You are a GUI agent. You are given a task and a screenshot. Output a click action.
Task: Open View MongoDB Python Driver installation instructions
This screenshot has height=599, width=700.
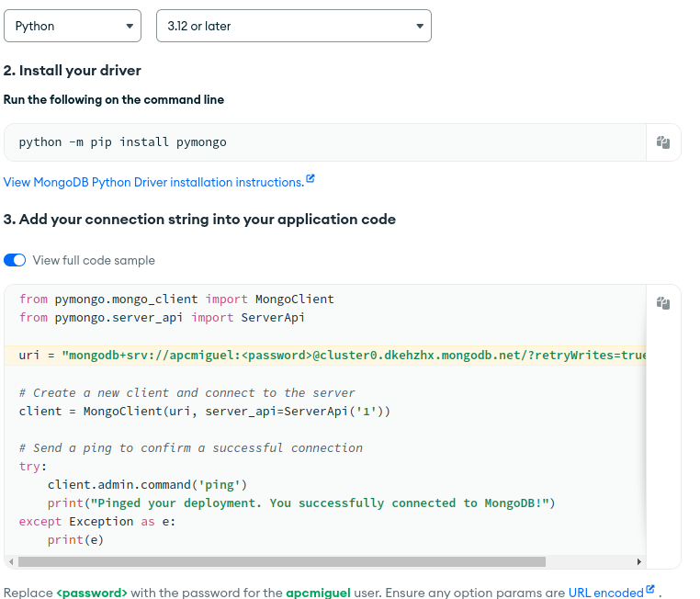click(153, 182)
